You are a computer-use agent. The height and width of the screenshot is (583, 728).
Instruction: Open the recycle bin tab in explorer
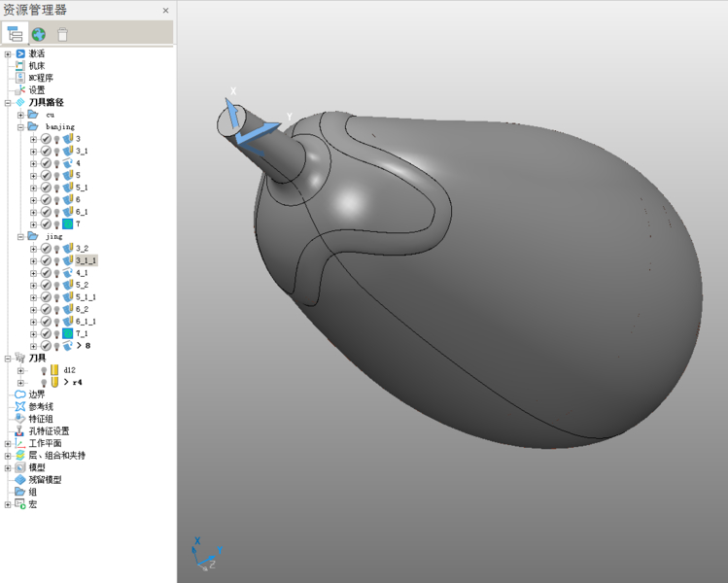coord(62,34)
